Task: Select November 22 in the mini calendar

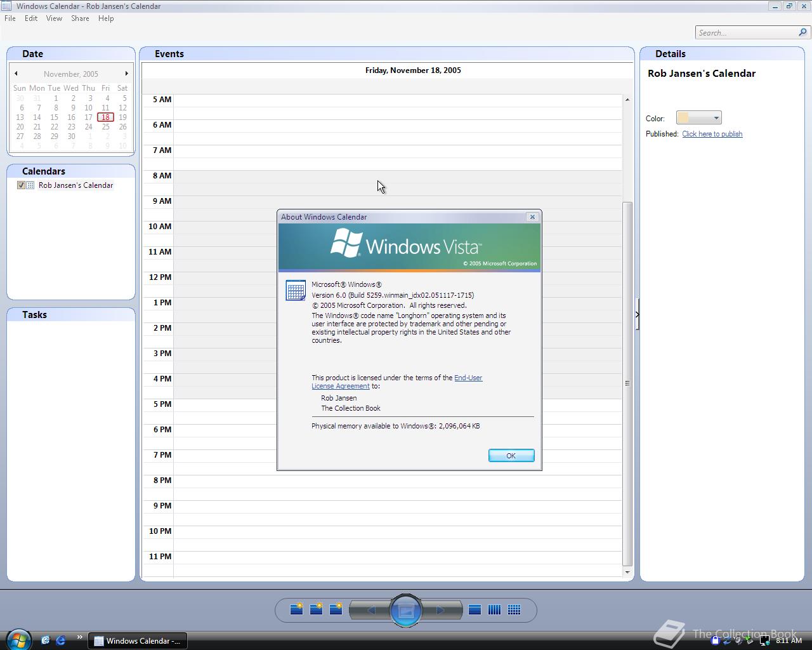Action: 54,126
